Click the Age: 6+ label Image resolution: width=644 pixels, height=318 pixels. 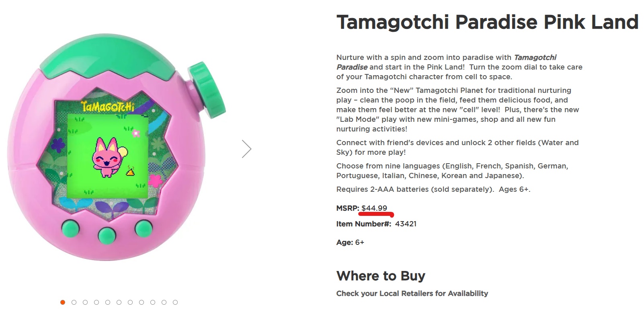pyautogui.click(x=350, y=242)
